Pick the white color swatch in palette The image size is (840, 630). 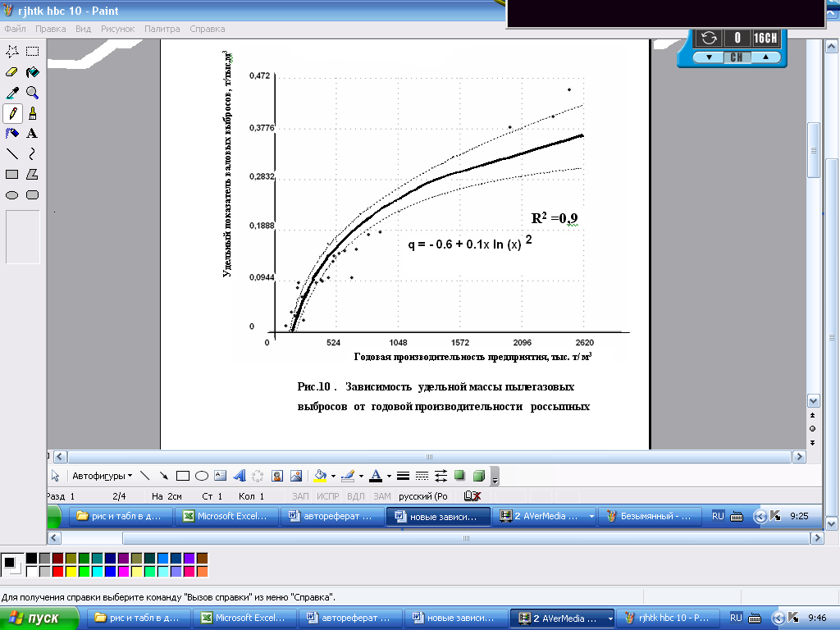click(32, 572)
